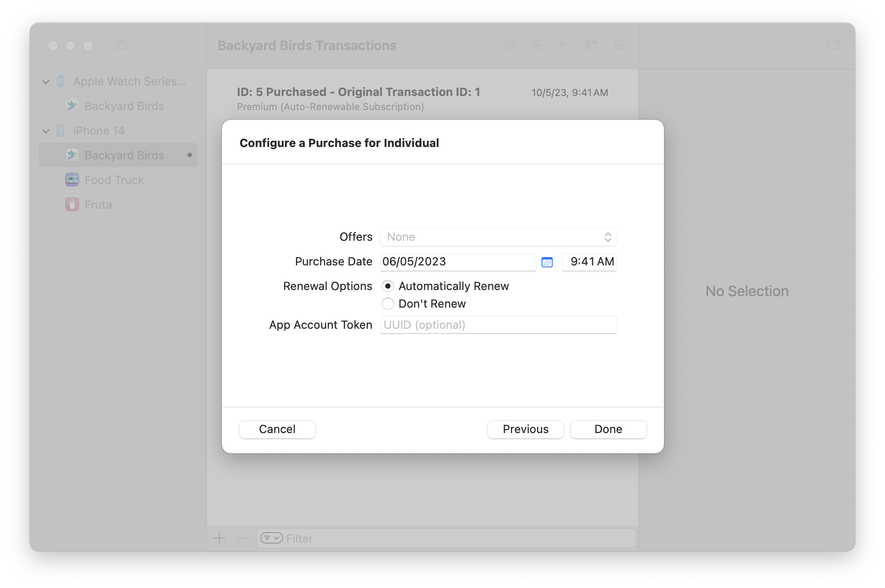The height and width of the screenshot is (588, 885).
Task: Toggle the right inspector panel icon
Action: tap(833, 45)
